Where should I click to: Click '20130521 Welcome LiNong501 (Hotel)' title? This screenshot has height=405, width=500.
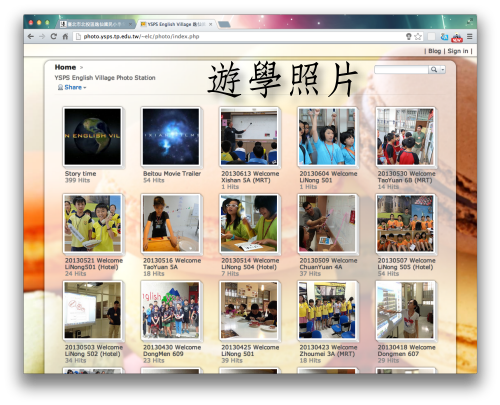point(94,264)
